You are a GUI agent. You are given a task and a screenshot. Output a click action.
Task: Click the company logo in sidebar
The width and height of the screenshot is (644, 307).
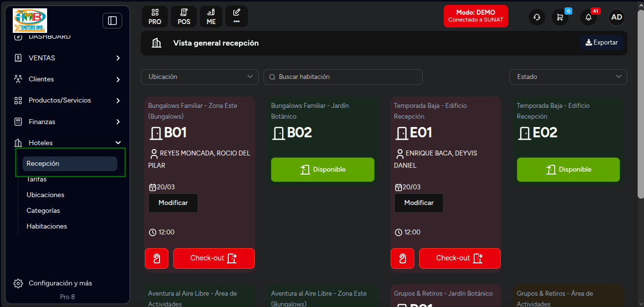tap(30, 21)
